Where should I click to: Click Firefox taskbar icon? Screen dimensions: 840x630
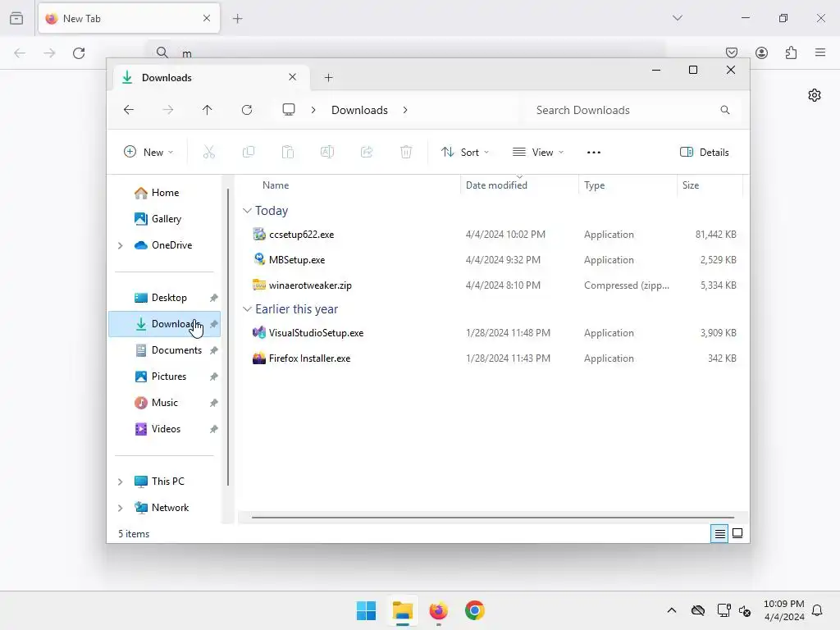click(x=438, y=610)
